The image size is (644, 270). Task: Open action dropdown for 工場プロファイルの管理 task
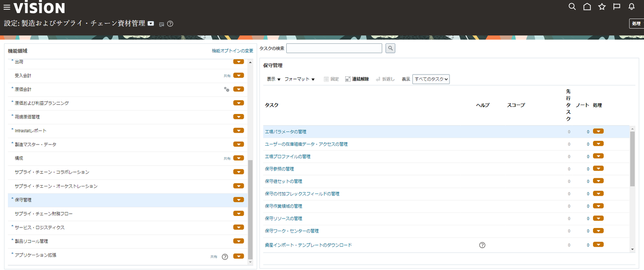[598, 156]
